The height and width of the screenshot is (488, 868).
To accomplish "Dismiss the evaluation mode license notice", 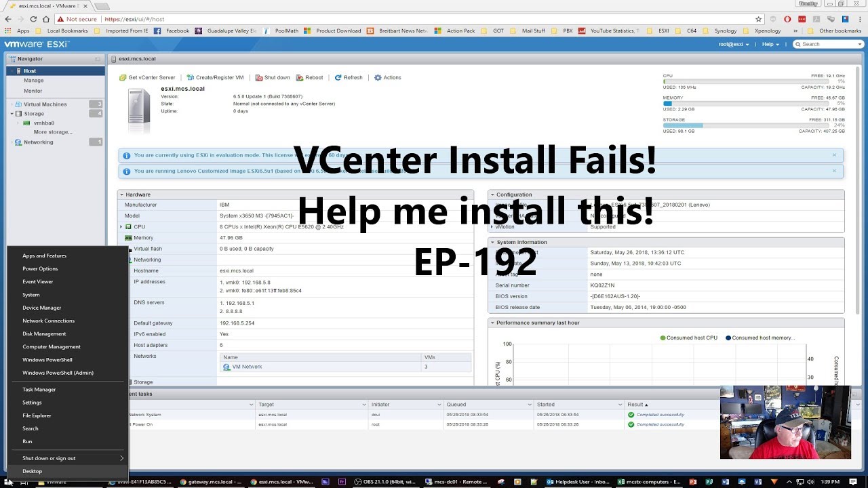I will [x=834, y=155].
